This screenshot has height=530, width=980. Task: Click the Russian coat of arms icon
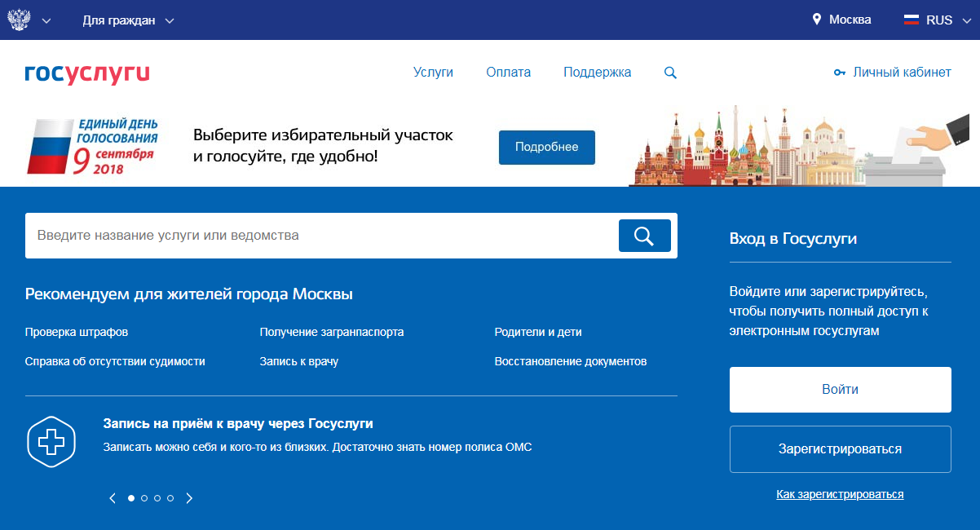click(18, 20)
